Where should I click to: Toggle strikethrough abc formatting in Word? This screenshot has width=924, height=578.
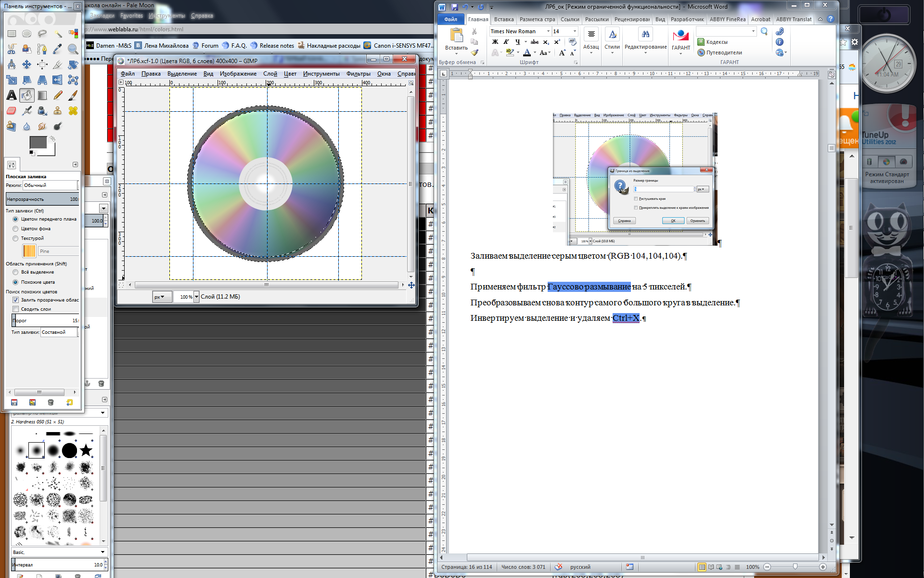(x=534, y=42)
